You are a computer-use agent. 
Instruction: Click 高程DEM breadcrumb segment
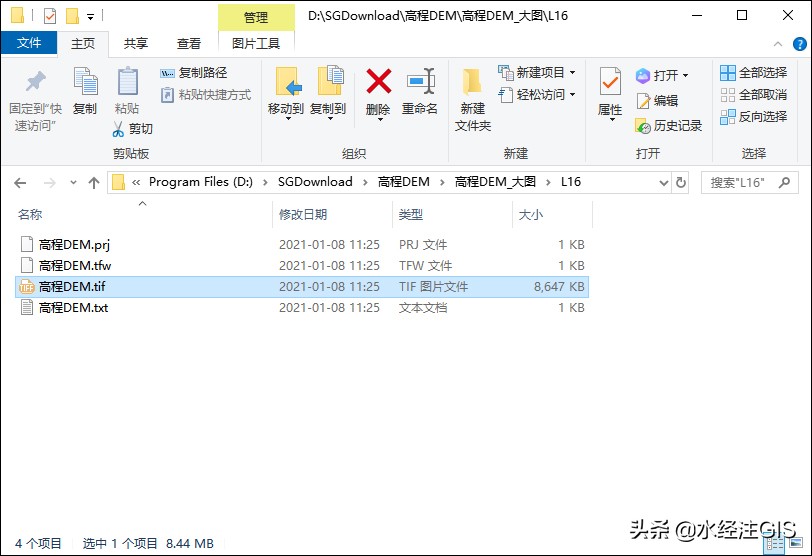coord(403,182)
